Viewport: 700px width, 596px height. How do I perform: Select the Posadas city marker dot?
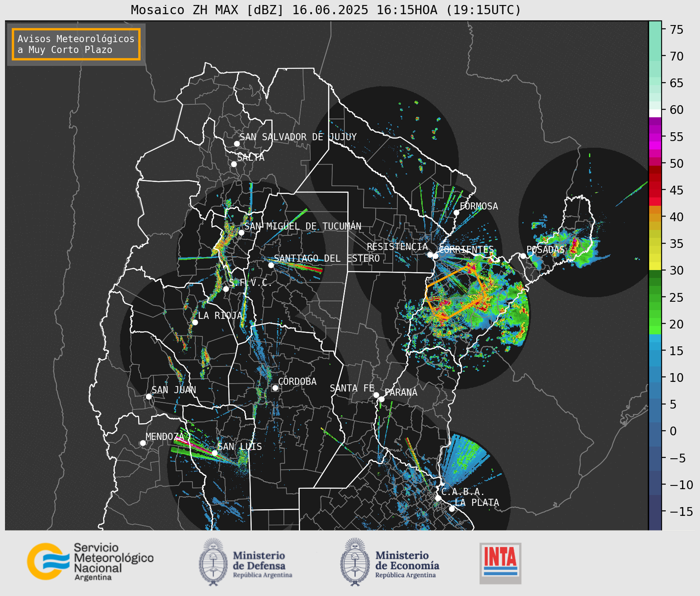[523, 256]
